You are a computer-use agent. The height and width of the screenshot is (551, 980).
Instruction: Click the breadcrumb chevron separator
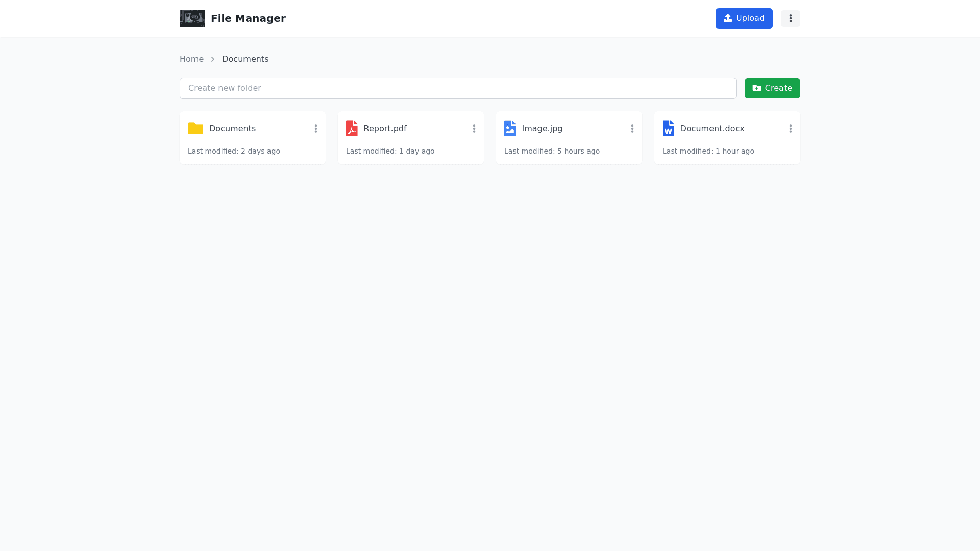pos(213,59)
